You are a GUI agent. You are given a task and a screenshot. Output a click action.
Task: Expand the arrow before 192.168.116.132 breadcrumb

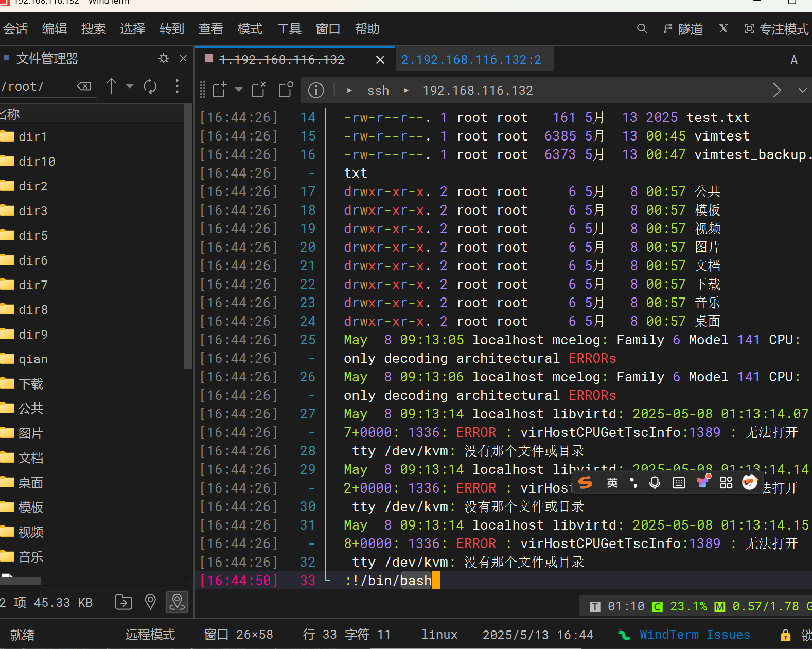(406, 91)
